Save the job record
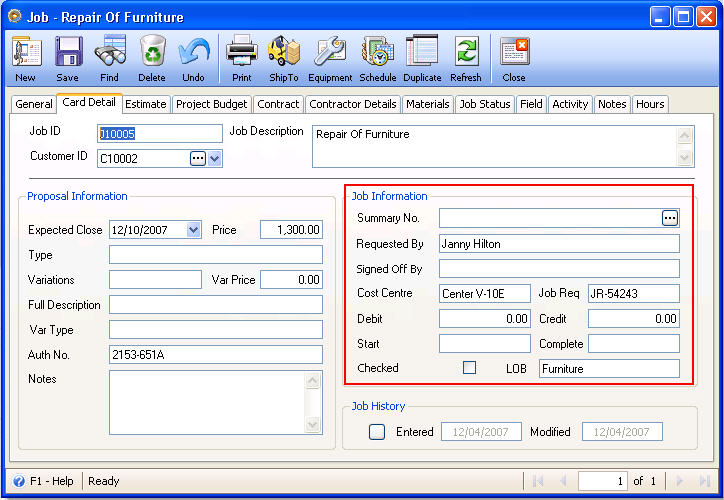 click(68, 56)
